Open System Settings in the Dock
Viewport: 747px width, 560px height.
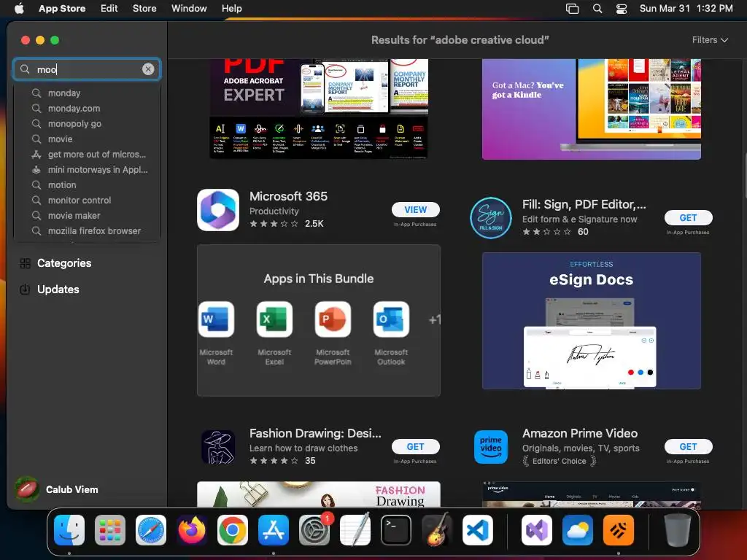point(314,530)
